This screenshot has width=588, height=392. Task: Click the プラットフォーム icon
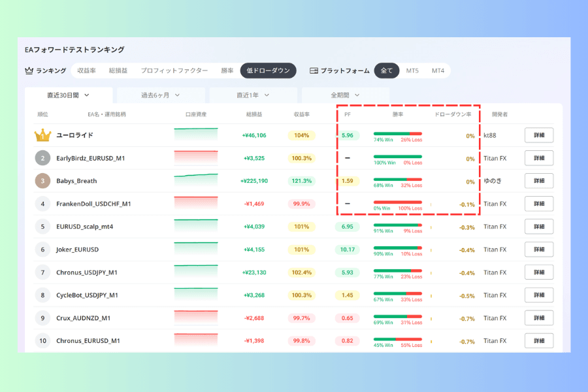314,71
